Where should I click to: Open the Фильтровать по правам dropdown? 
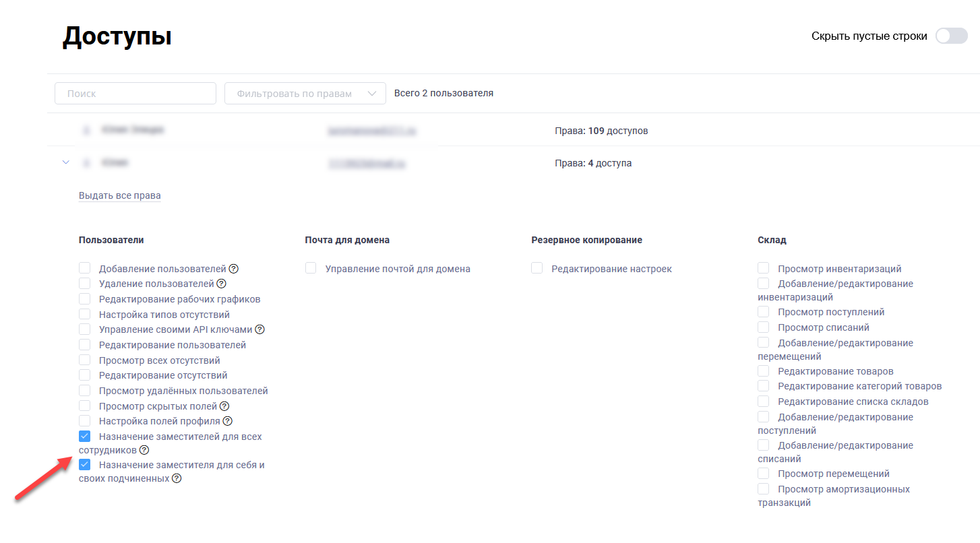click(305, 94)
